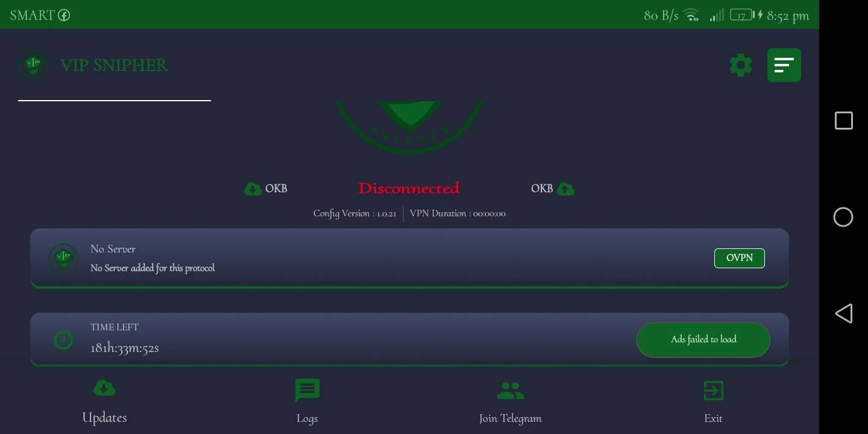Tap the 181h:33m:52s remaining time value
This screenshot has height=434, width=868.
tap(125, 348)
